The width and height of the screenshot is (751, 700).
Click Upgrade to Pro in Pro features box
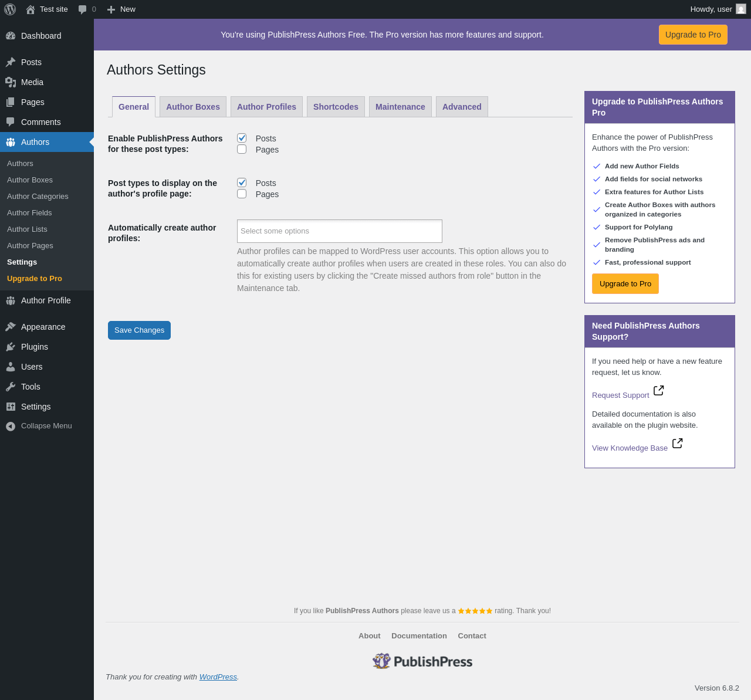tap(625, 283)
